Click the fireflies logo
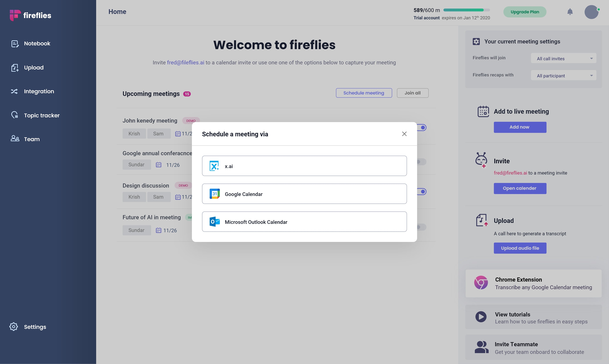Image resolution: width=609 pixels, height=364 pixels. (30, 15)
